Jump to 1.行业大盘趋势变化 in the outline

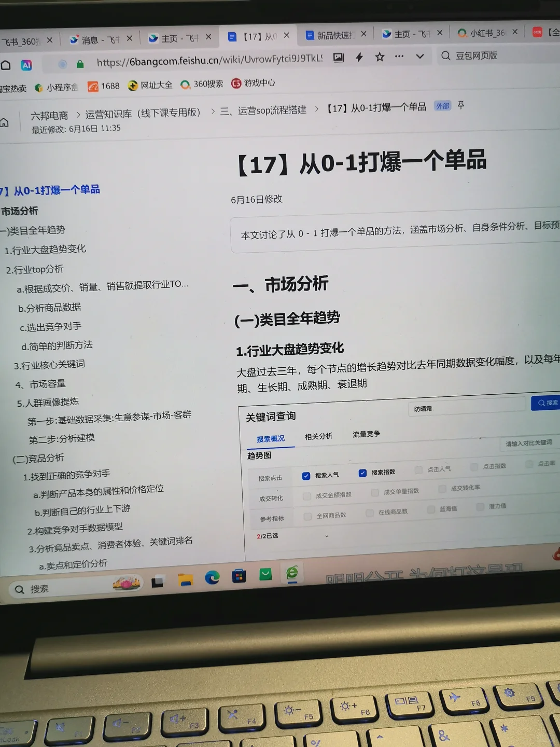(45, 250)
